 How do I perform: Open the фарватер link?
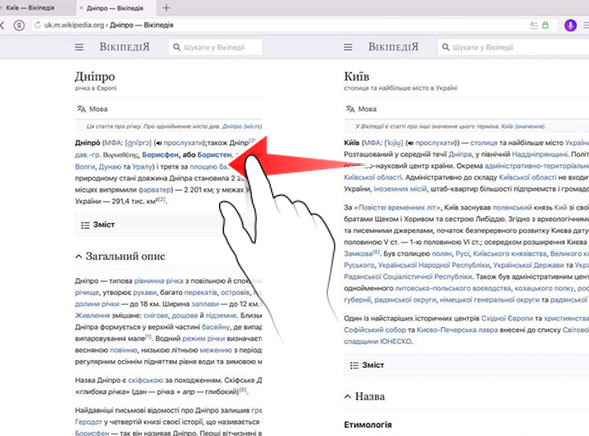[155, 190]
